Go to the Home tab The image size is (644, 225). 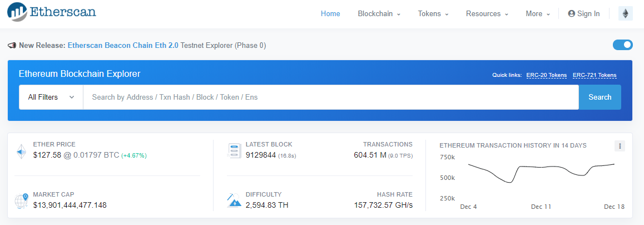[330, 13]
